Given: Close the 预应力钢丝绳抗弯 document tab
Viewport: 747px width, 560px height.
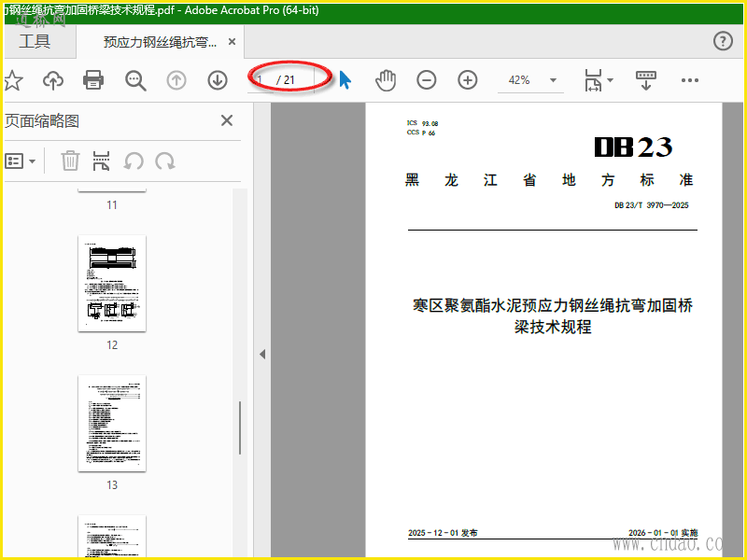Looking at the screenshot, I should 232,42.
